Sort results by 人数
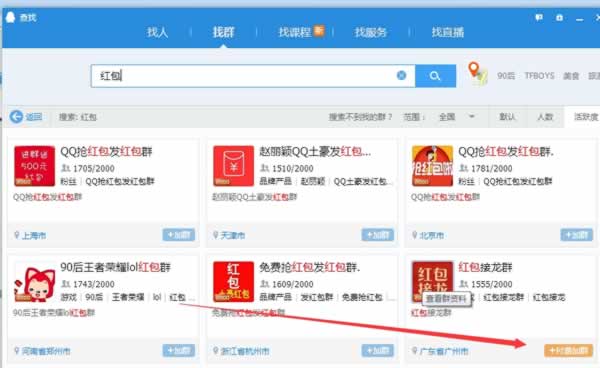This screenshot has width=600, height=368. coord(545,117)
